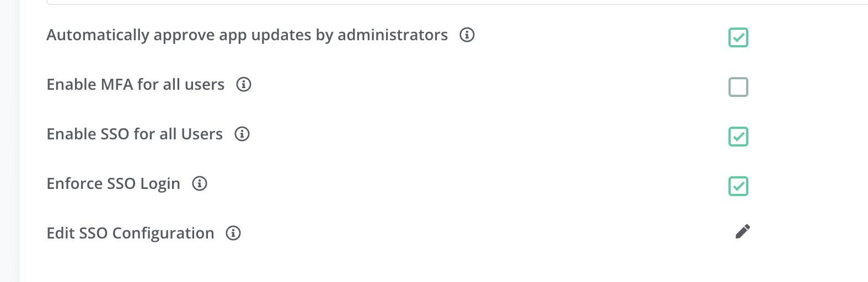Click the word 'administrators' in the first setting

(392, 35)
